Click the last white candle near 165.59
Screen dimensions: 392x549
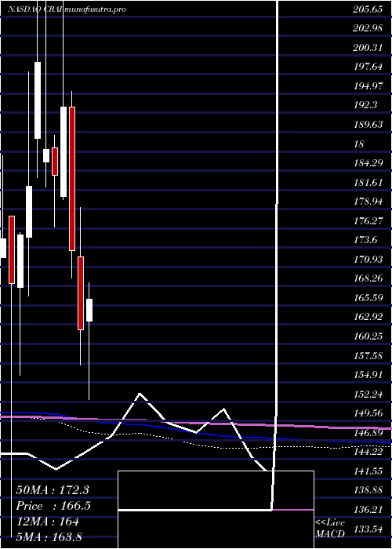pyautogui.click(x=89, y=310)
